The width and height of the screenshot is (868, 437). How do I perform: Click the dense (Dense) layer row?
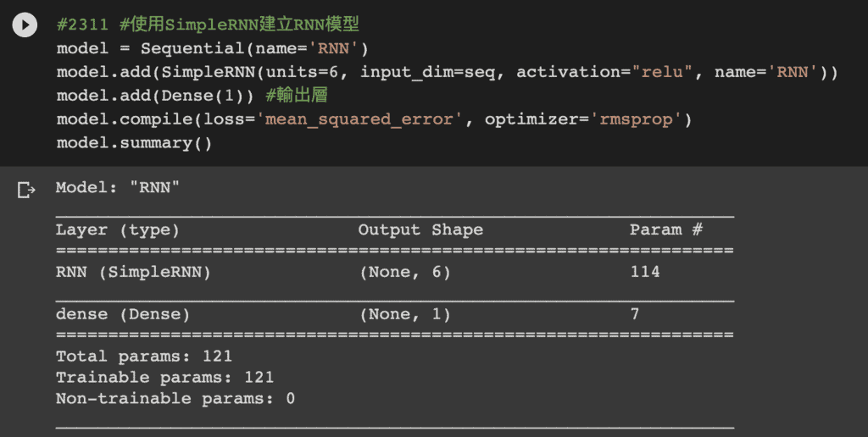[395, 314]
